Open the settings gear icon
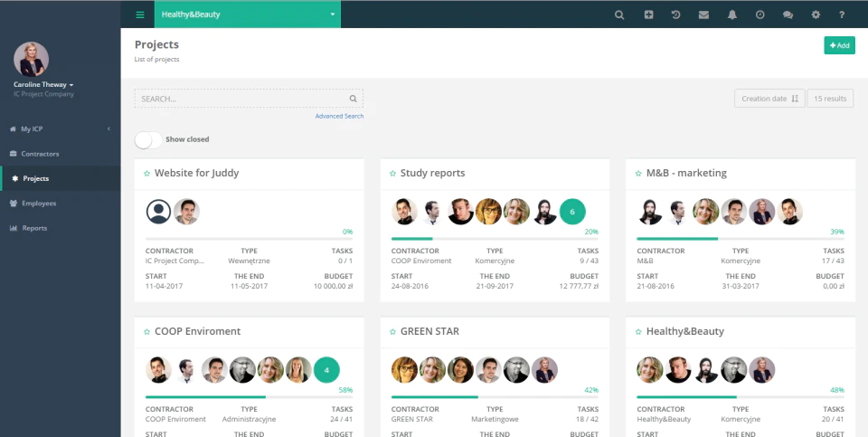The width and height of the screenshot is (868, 437). click(x=816, y=15)
